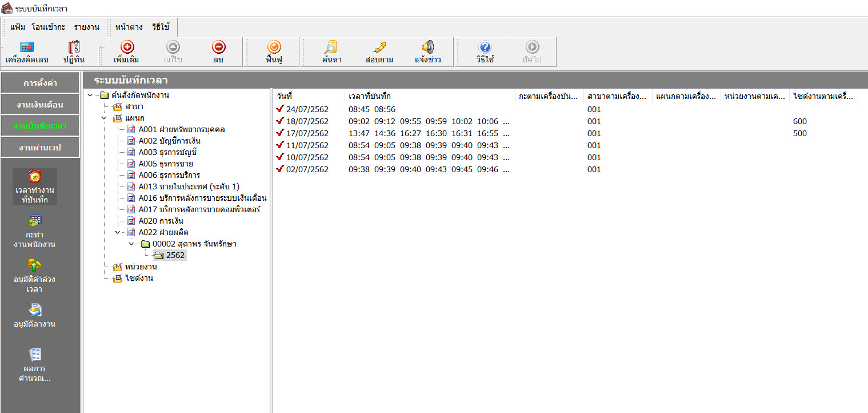Switch to งานผ่านเวป module
The image size is (868, 413).
point(40,148)
